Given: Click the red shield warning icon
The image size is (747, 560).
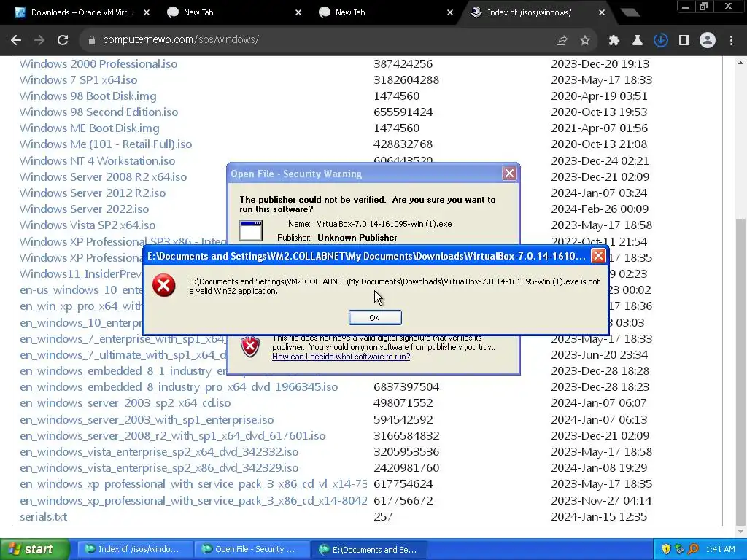Looking at the screenshot, I should pyautogui.click(x=250, y=346).
